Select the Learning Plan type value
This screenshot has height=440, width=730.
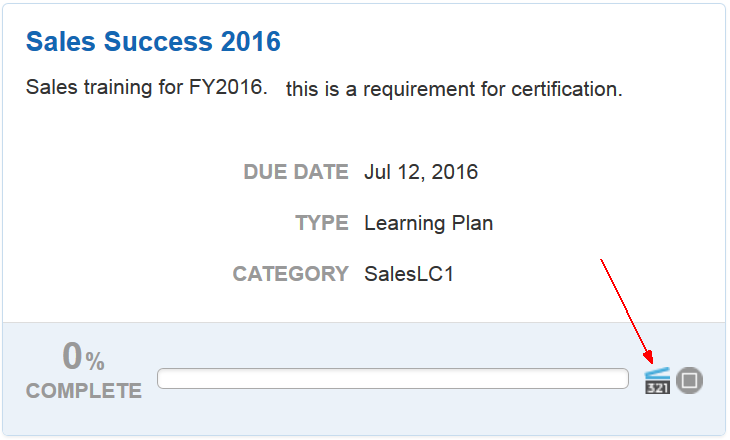pyautogui.click(x=429, y=223)
